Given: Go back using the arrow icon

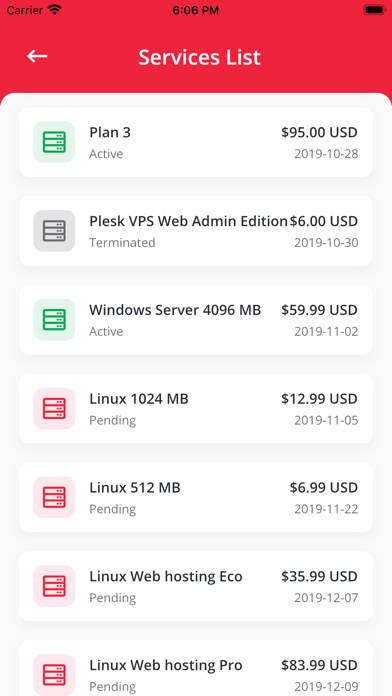Looking at the screenshot, I should click(x=37, y=56).
